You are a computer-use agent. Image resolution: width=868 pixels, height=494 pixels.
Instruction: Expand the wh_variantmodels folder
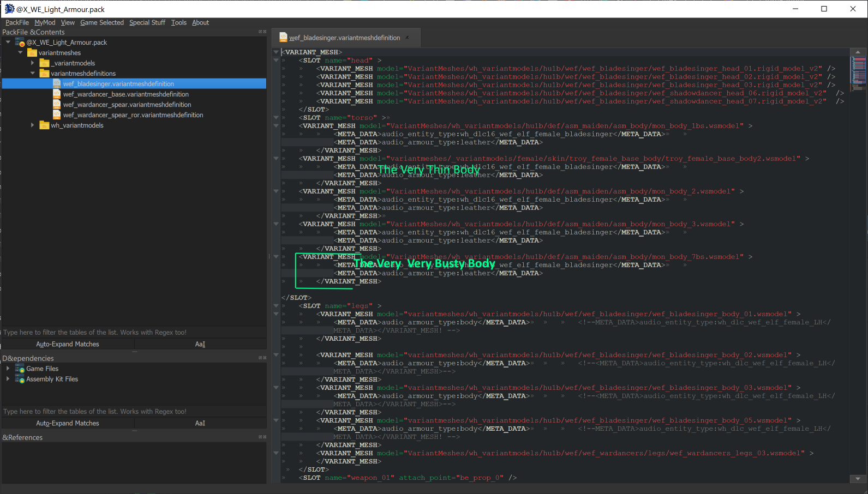(x=33, y=125)
